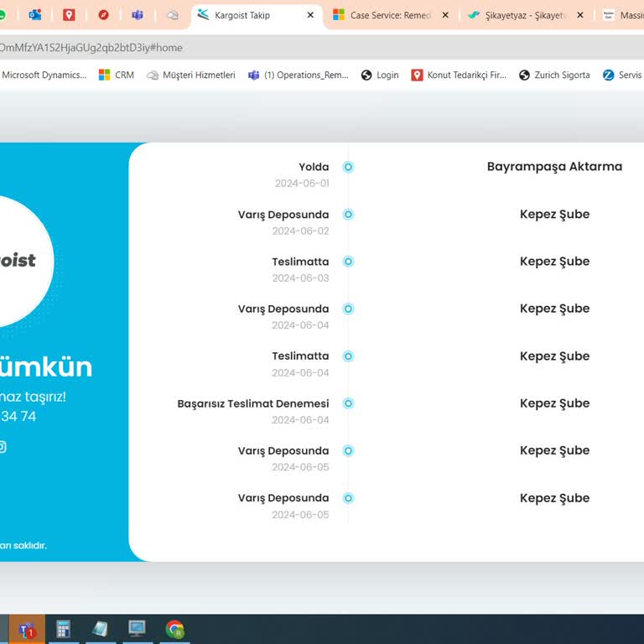Viewport: 644px width, 644px height.
Task: Open the Zurich Sigorta bookmark
Action: 554,75
